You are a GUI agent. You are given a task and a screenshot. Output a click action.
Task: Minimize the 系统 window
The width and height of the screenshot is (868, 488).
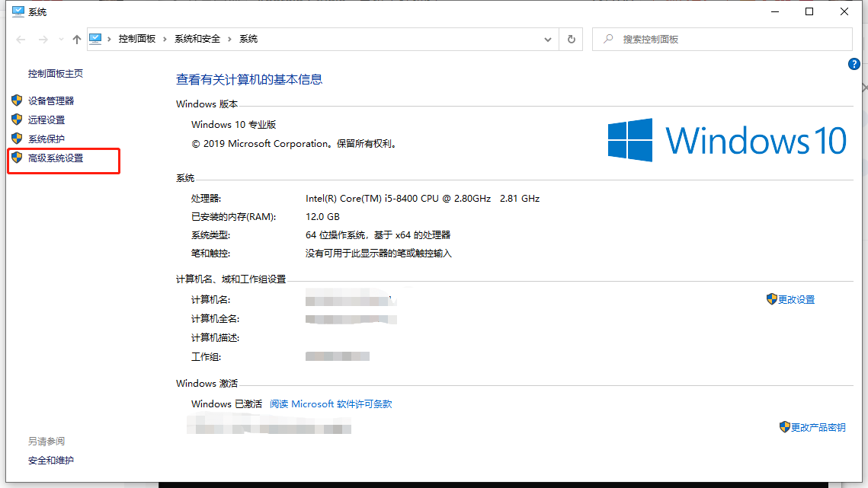(x=775, y=11)
